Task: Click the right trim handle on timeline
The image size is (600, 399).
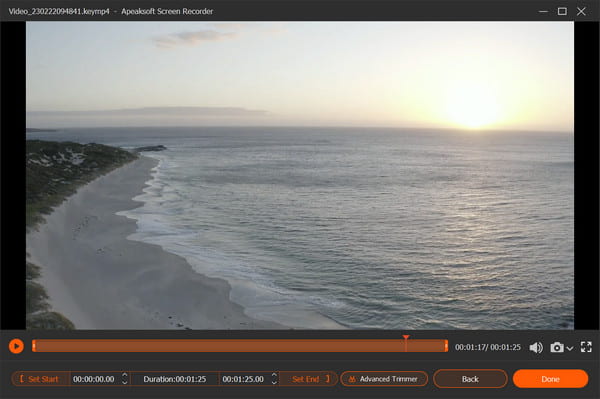Action: [446, 346]
